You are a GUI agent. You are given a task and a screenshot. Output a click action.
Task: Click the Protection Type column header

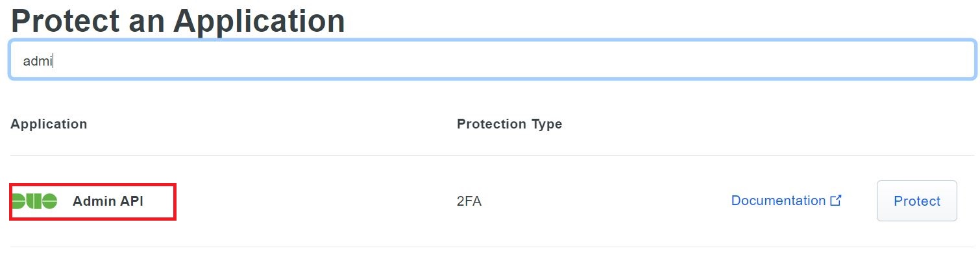(509, 124)
